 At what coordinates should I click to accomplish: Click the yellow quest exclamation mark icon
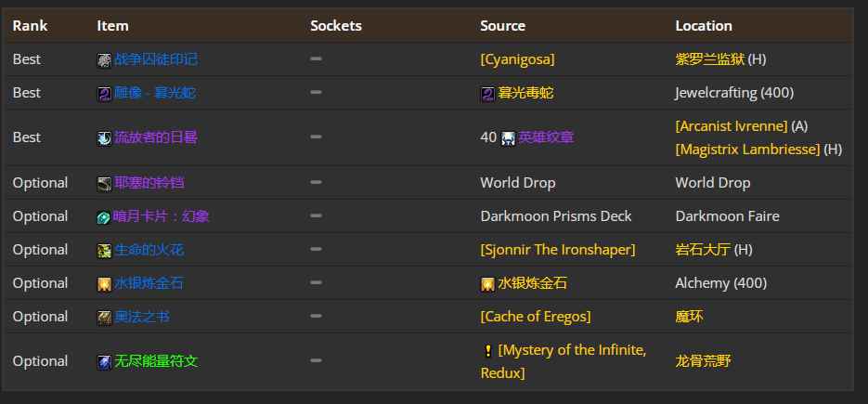487,351
